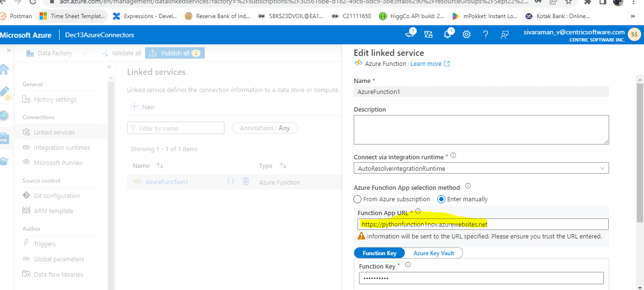Viewport: 644px width, 290px height.
Task: Open Azure notifications bell icon
Action: (x=447, y=34)
